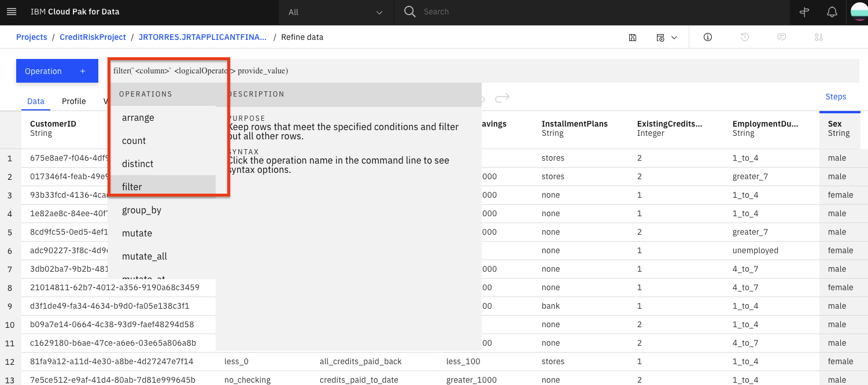The height and width of the screenshot is (385, 868).
Task: Click the save floppy disk icon
Action: (x=633, y=37)
